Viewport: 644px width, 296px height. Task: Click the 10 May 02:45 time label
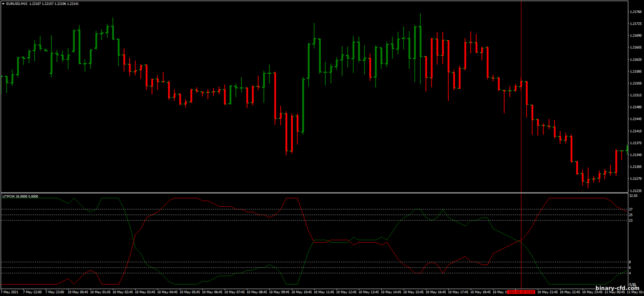coord(123,292)
